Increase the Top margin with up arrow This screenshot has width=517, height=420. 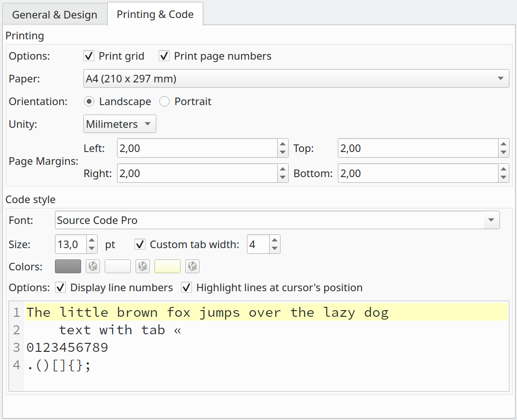tap(503, 144)
